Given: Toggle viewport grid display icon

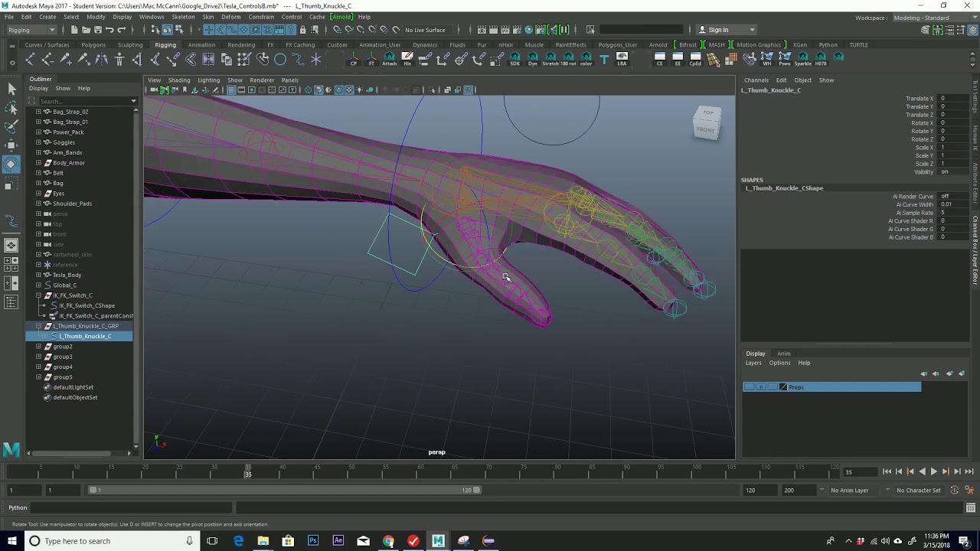Looking at the screenshot, I should tap(230, 90).
